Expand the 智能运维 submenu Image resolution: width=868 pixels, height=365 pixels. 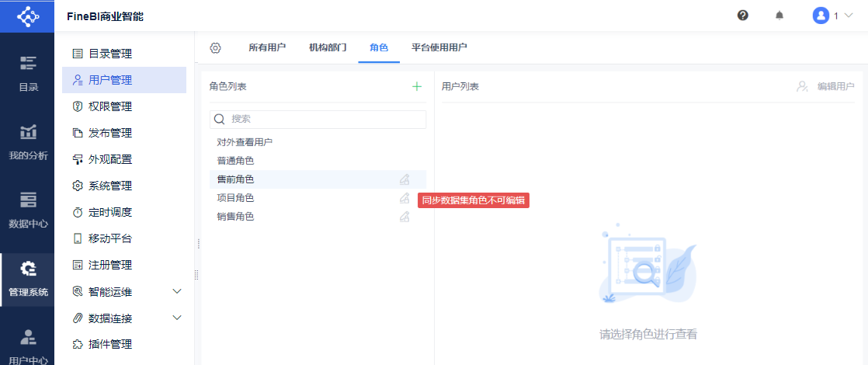click(176, 291)
